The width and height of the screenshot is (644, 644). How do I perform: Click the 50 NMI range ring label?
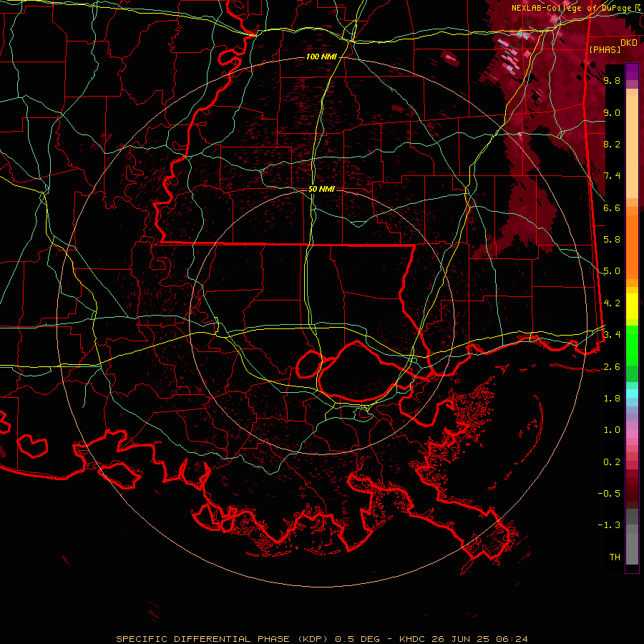coord(321,189)
